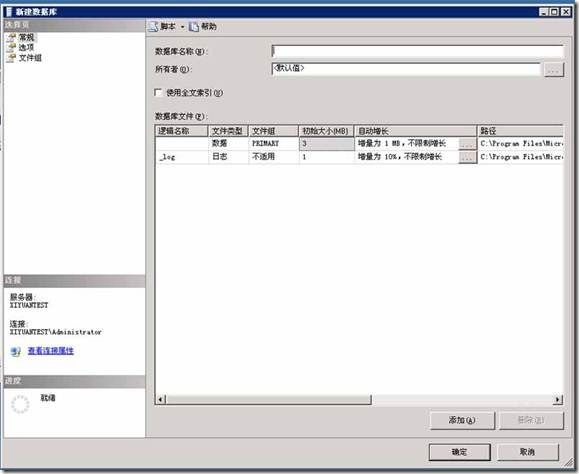Click the 数据 file type cell

tap(228, 143)
